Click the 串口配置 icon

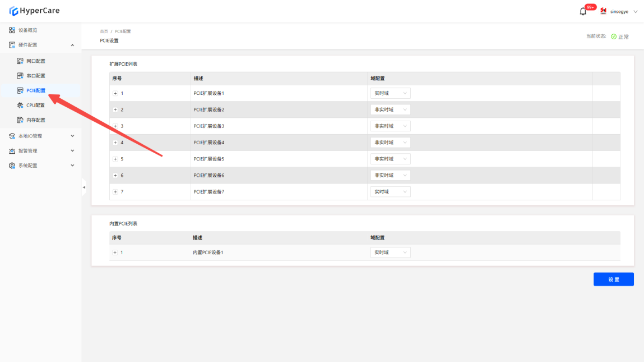pos(20,76)
